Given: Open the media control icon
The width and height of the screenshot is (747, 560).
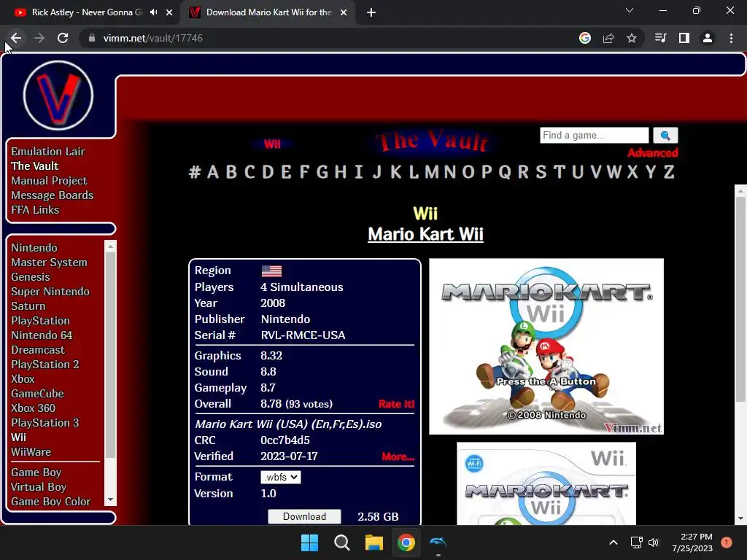Looking at the screenshot, I should [660, 38].
